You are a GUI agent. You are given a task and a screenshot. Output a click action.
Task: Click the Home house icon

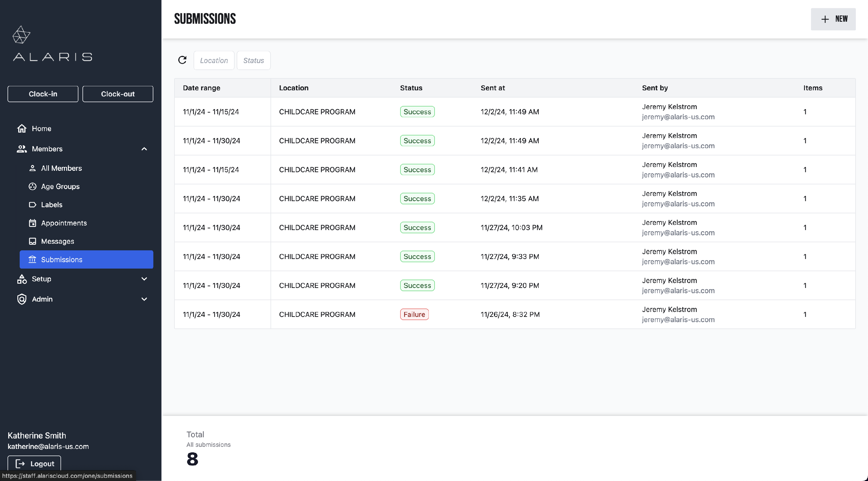[x=22, y=128]
